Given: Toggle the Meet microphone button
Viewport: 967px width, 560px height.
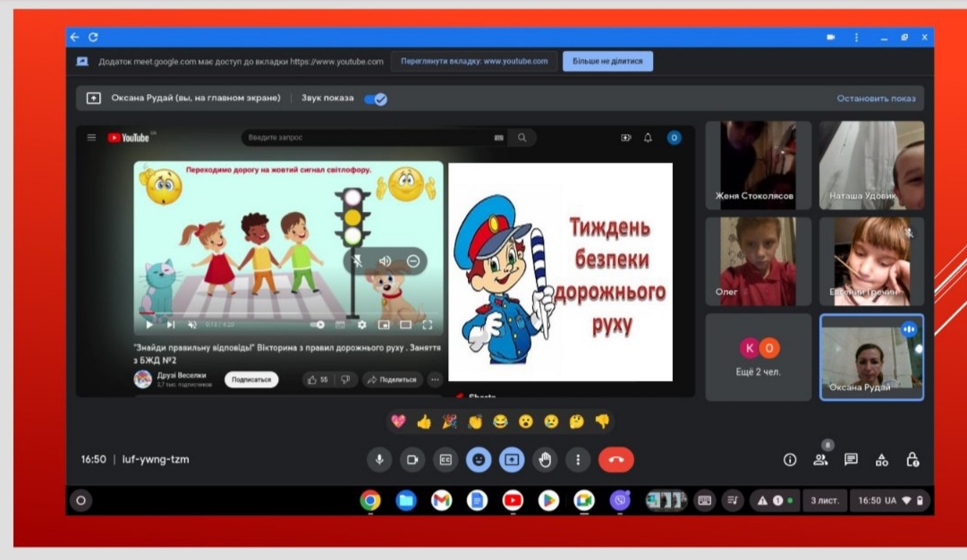Looking at the screenshot, I should click(x=379, y=460).
